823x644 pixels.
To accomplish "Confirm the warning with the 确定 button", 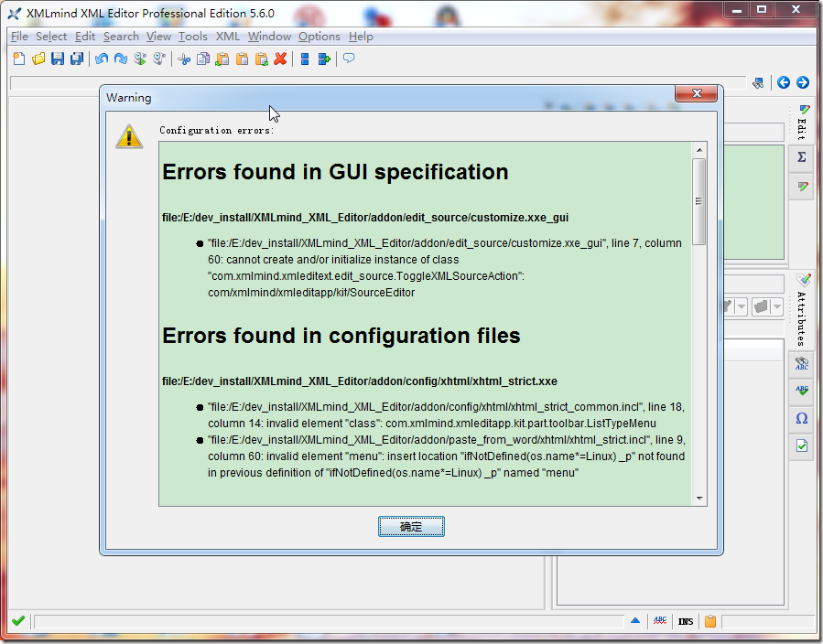I will point(411,527).
